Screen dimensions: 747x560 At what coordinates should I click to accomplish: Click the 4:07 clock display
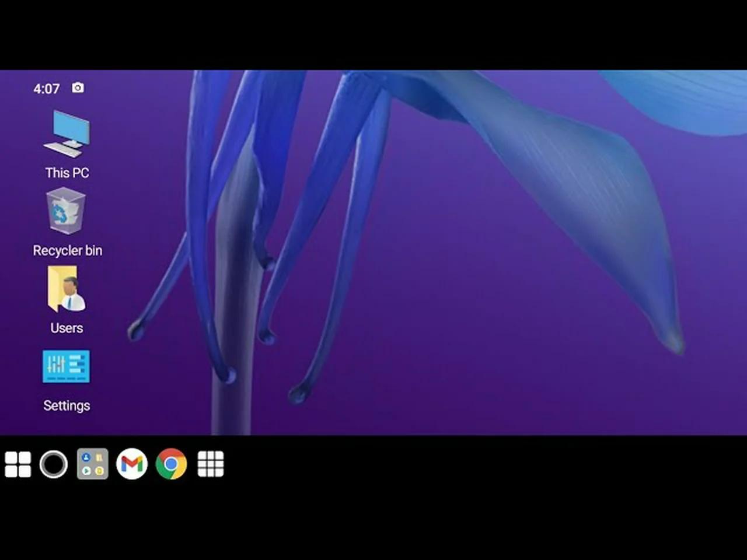pos(46,89)
